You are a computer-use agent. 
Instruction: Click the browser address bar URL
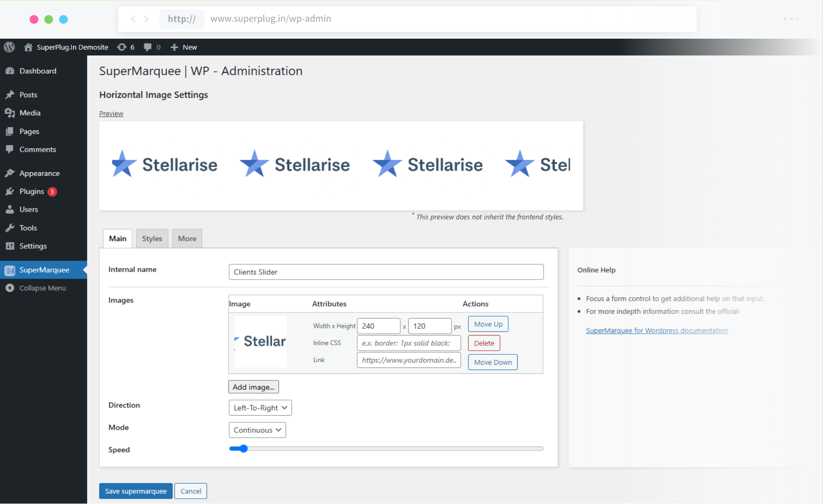(271, 19)
